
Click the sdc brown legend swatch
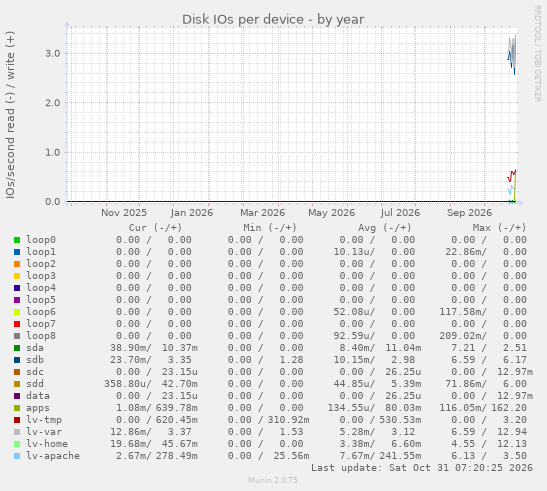[17, 372]
